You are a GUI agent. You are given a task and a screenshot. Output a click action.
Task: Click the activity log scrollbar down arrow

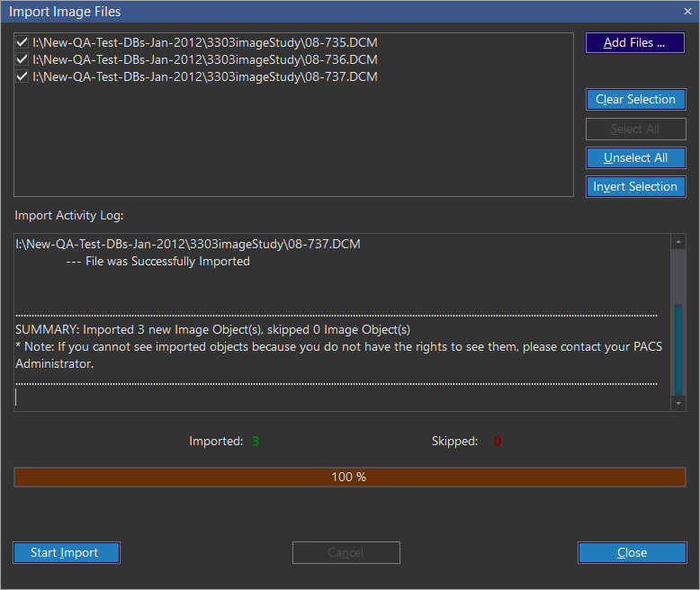click(678, 405)
